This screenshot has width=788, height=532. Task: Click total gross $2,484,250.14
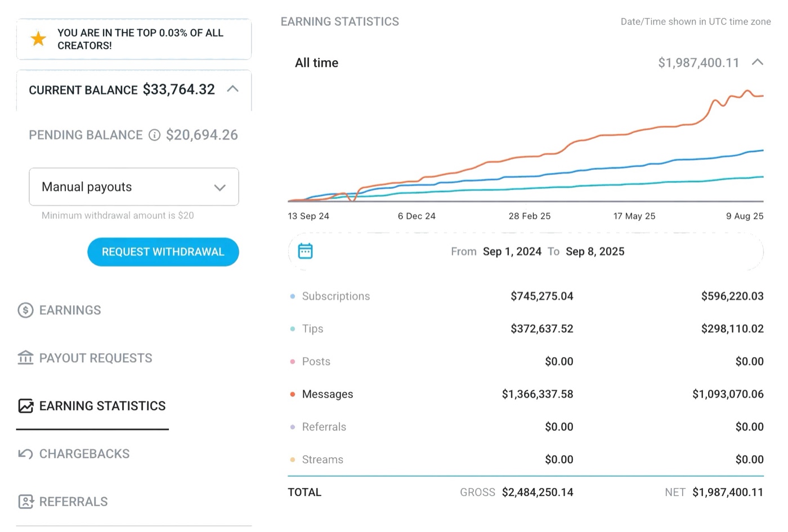point(538,492)
